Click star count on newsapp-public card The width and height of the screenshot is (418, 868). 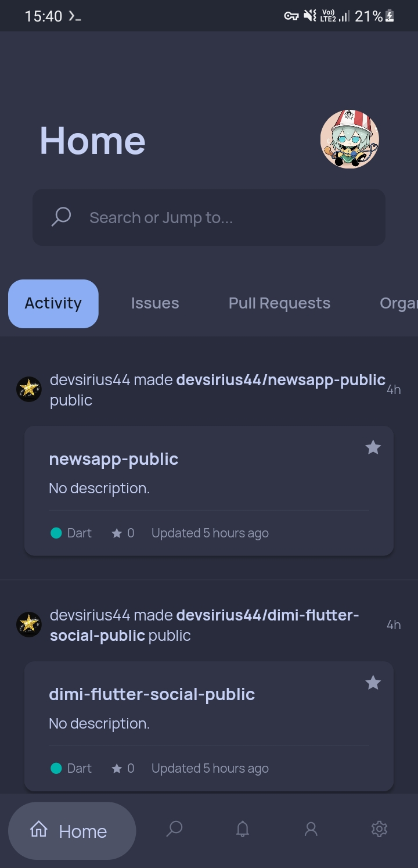point(122,533)
